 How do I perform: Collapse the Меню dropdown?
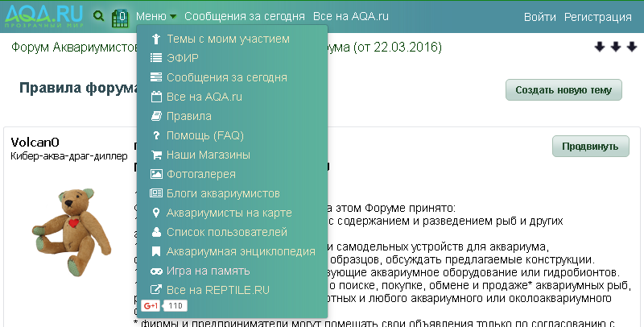pyautogui.click(x=155, y=16)
